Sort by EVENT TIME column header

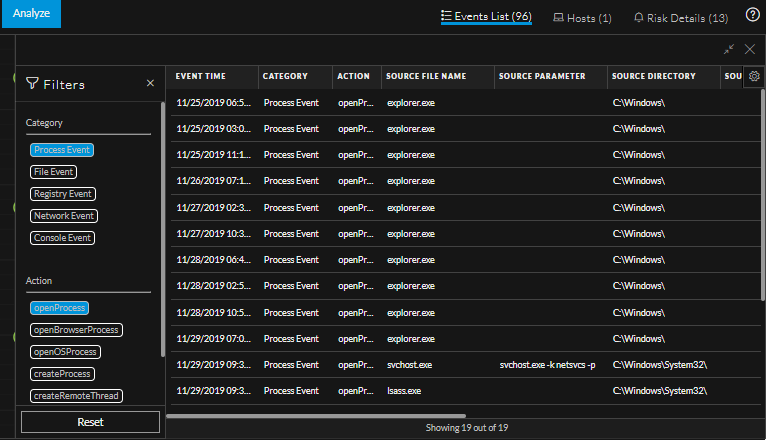[x=201, y=76]
